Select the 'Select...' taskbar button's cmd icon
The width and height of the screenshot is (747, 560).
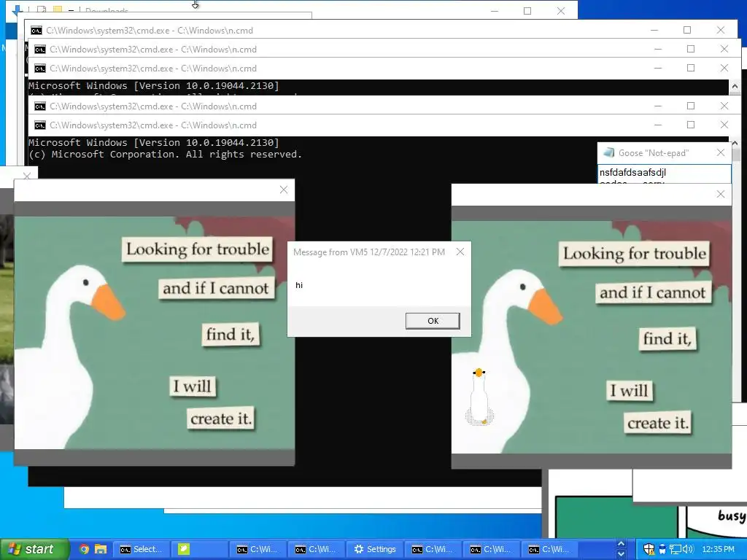125,550
